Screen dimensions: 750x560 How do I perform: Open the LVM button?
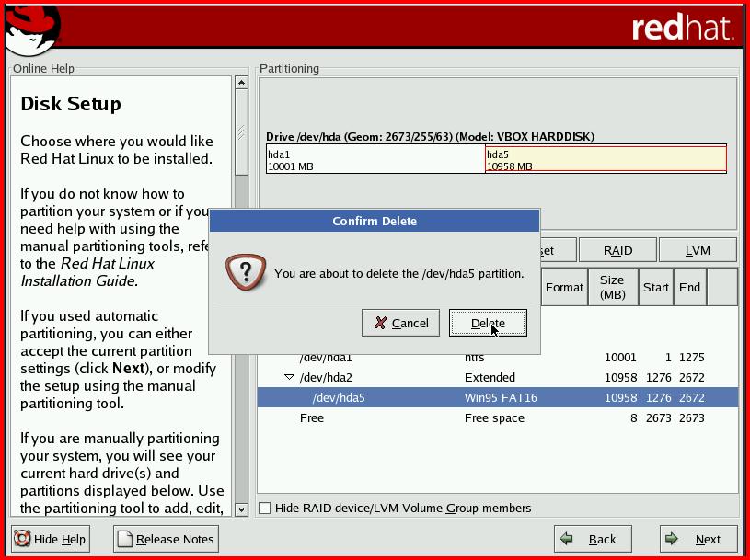point(698,250)
